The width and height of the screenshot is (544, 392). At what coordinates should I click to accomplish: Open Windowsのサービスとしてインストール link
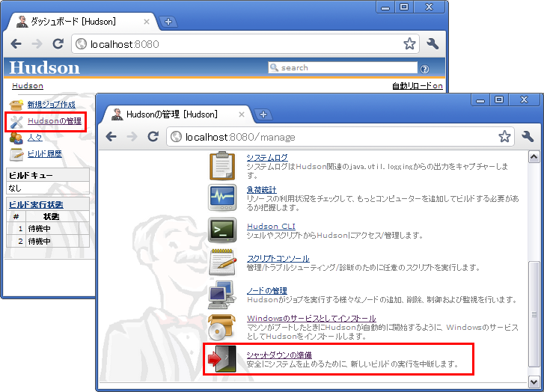311,318
